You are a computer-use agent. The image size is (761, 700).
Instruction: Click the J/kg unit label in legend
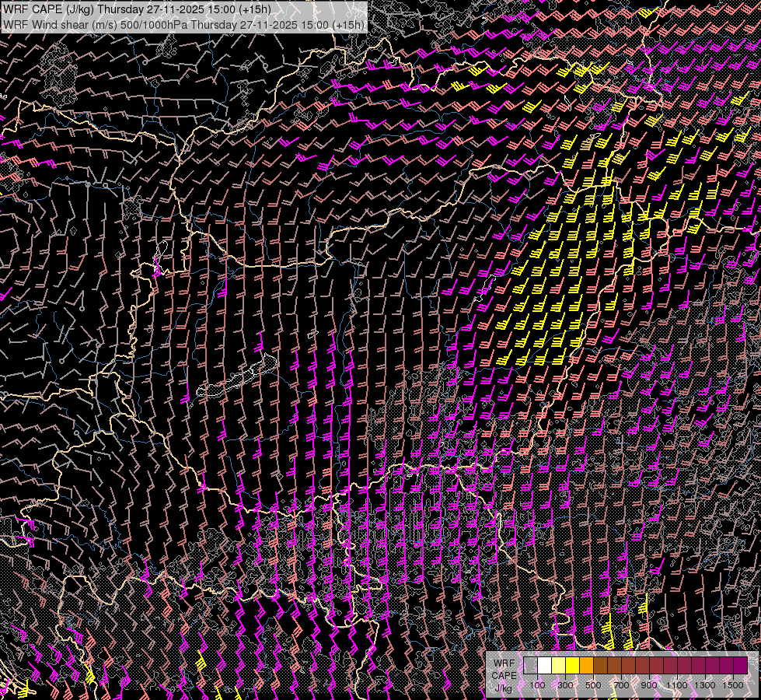pos(503,688)
